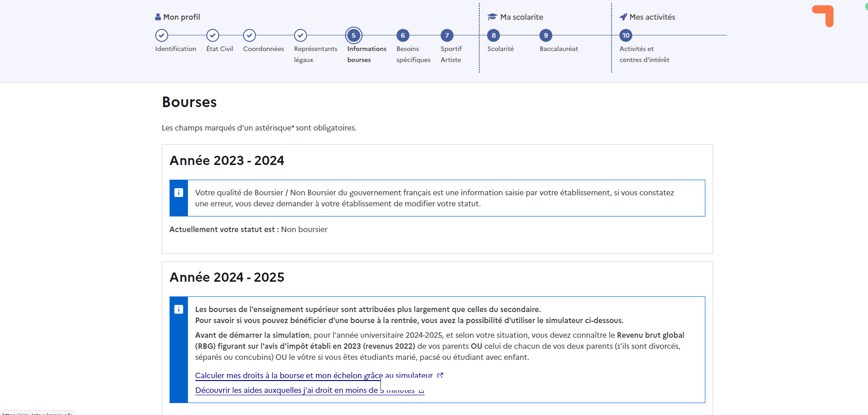Click the external-link icon after simulateur
Image resolution: width=868 pixels, height=415 pixels.
pyautogui.click(x=440, y=375)
